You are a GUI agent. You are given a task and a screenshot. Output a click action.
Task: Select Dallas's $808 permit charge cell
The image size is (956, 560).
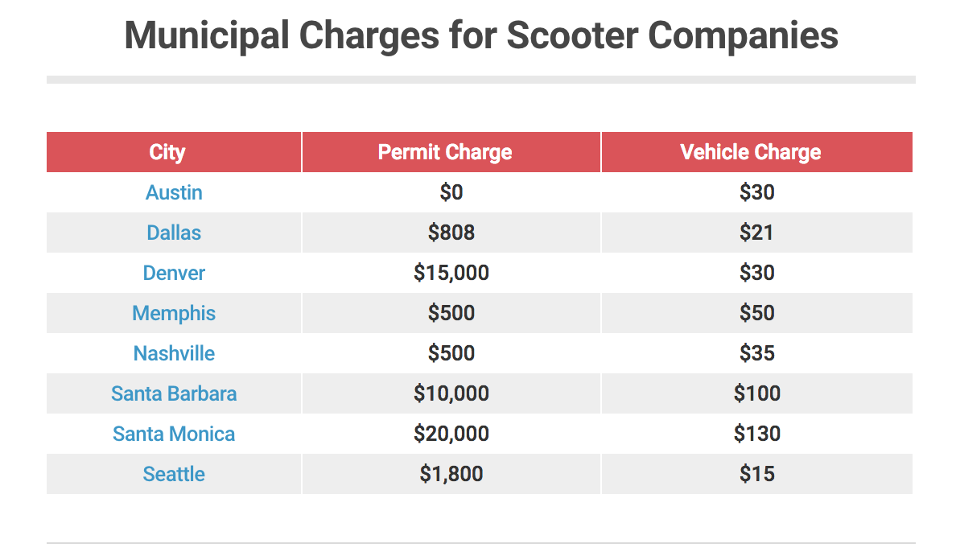point(451,233)
